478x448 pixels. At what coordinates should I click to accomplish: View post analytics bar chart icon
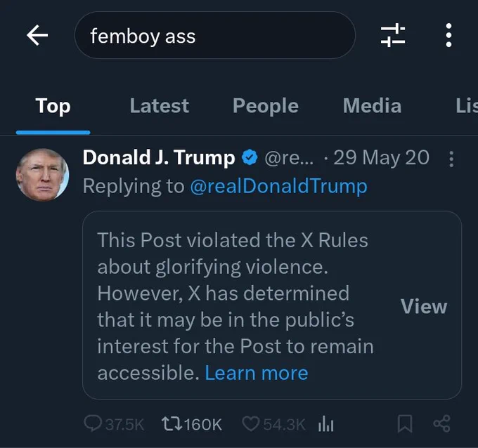[326, 424]
